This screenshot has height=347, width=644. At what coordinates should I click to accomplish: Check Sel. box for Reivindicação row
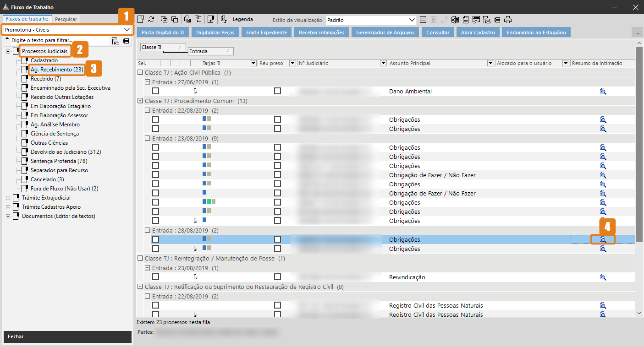pos(156,277)
